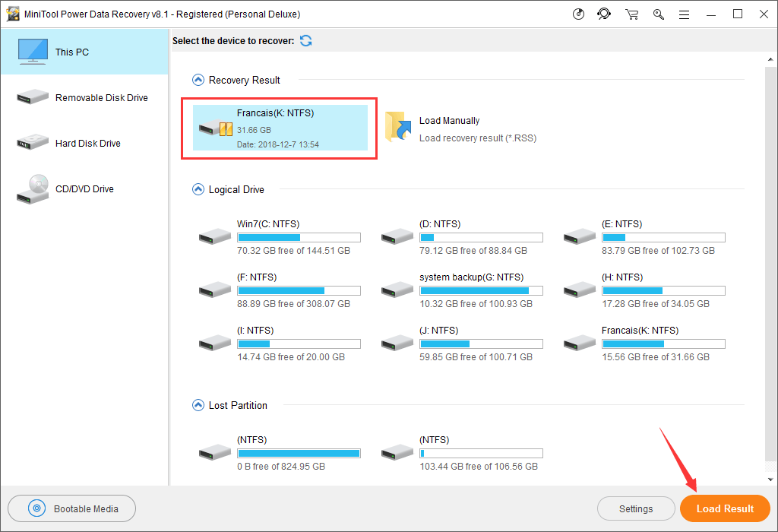Click the (F: NTFS) usage bar

tap(299, 290)
